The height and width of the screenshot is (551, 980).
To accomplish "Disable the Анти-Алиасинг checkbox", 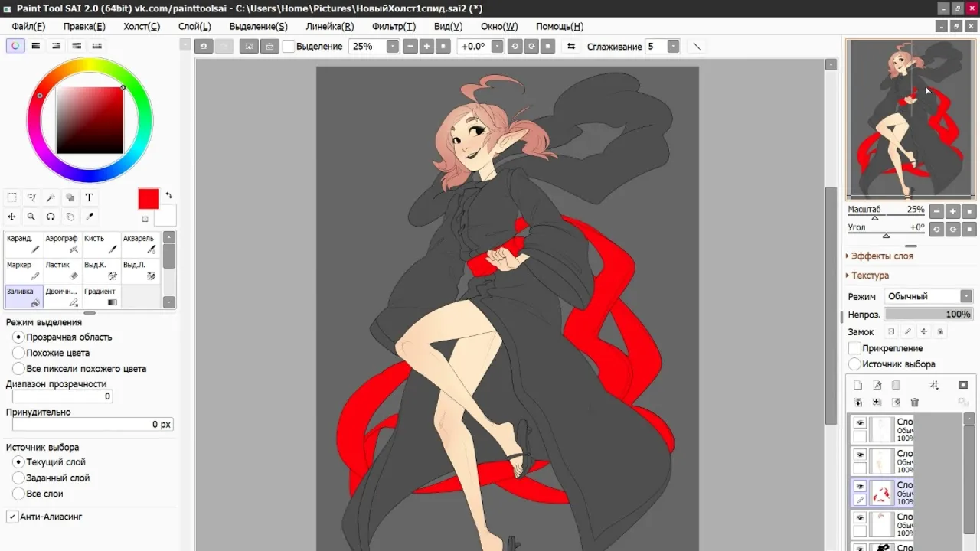I will point(12,517).
